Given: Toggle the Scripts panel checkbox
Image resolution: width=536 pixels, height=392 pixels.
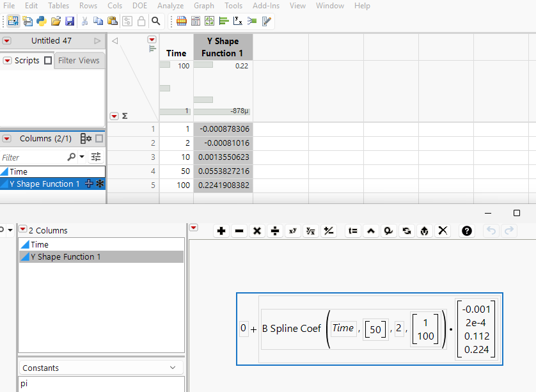Looking at the screenshot, I should 48,61.
